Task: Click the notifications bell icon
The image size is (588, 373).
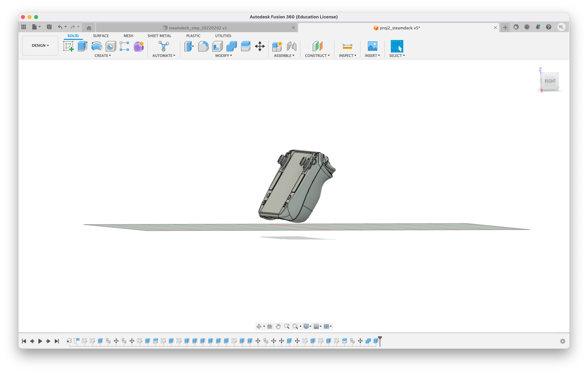Action: coord(538,27)
